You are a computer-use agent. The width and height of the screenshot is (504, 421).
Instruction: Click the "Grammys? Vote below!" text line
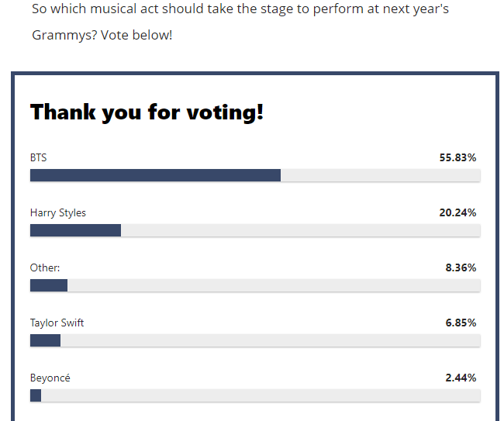[x=102, y=36]
